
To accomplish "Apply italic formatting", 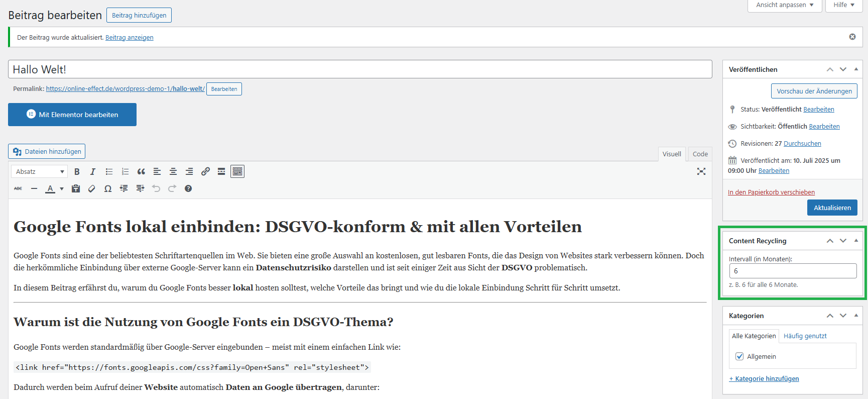I will tap(93, 171).
